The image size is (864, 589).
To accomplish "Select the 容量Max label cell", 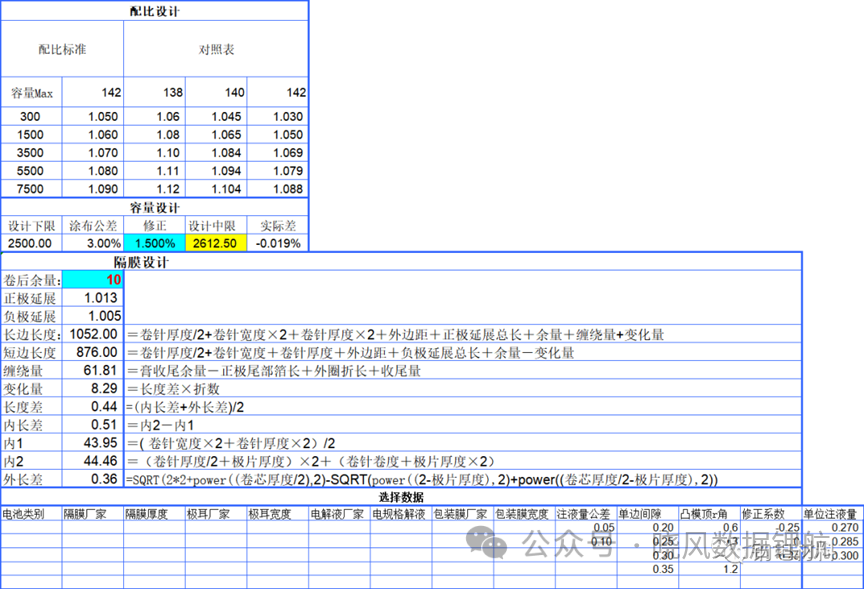I will click(32, 93).
